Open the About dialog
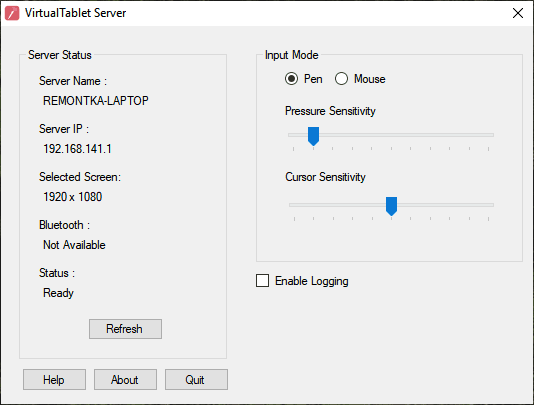This screenshot has height=405, width=534. click(125, 379)
